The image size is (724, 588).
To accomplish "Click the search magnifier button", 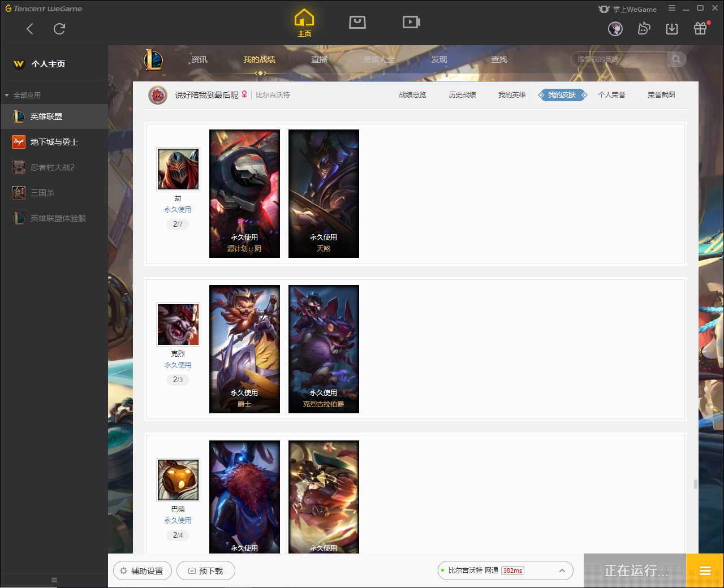I will (676, 59).
